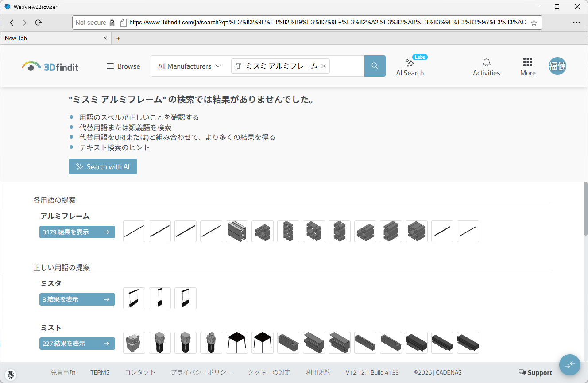The height and width of the screenshot is (383, 588).
Task: Open the テキスト検索のヒント link
Action: coord(114,147)
